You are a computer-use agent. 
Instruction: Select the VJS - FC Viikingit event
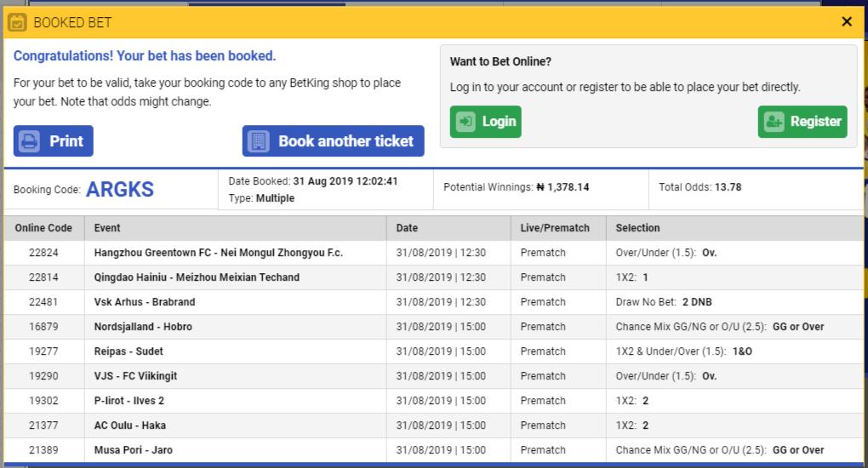coord(135,376)
